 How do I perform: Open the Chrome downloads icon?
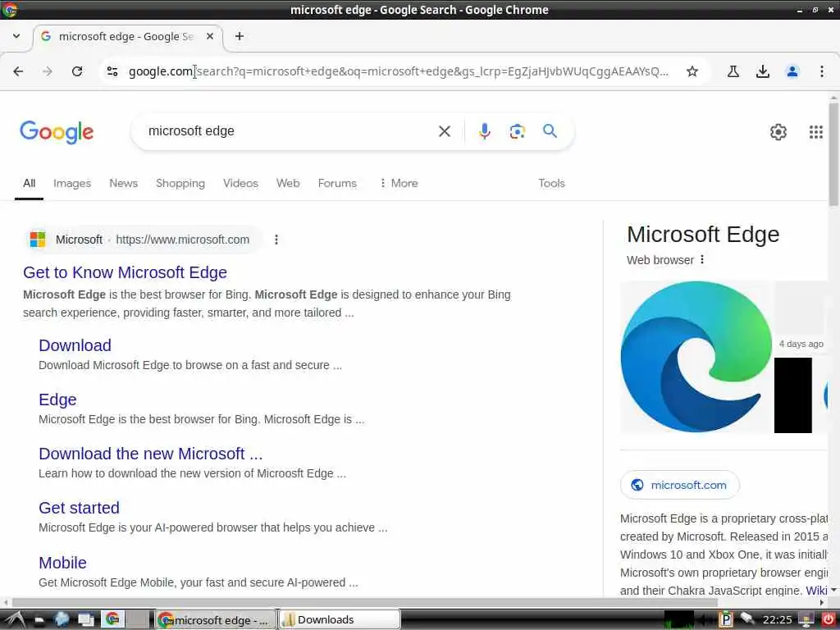click(762, 71)
